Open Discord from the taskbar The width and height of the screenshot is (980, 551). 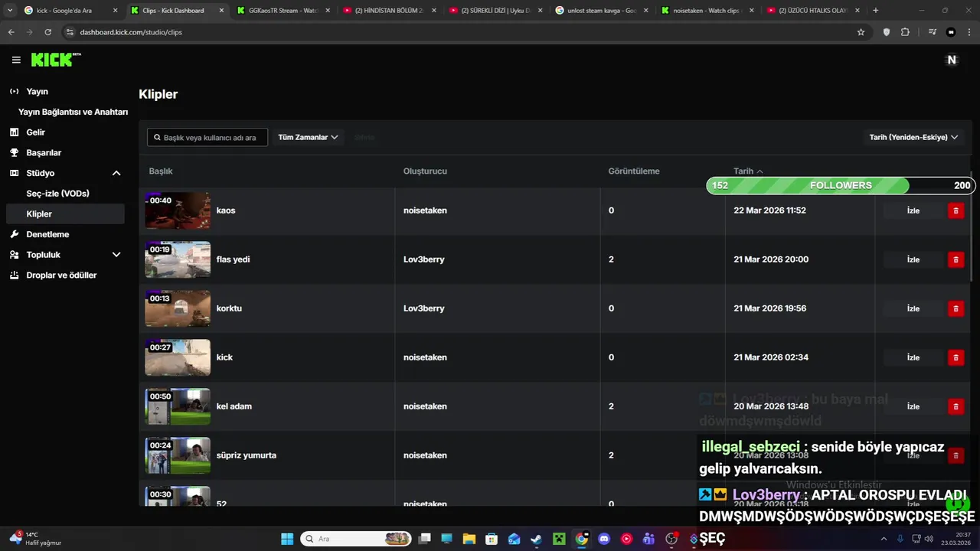click(604, 539)
